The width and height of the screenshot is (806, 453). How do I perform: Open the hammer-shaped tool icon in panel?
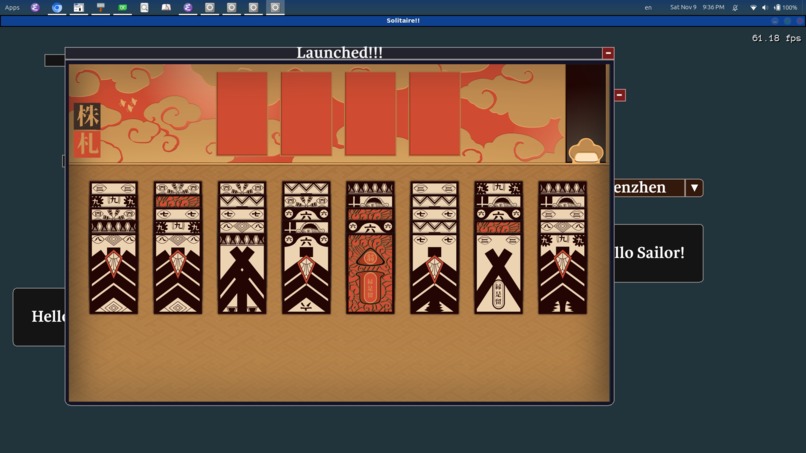point(101,7)
